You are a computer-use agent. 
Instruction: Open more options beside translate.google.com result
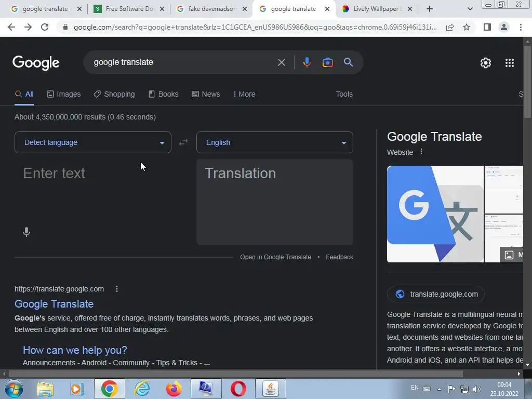[117, 289]
